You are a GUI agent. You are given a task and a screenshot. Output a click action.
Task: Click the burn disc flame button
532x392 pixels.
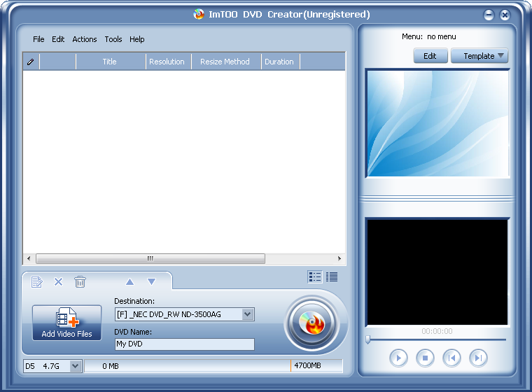click(311, 323)
